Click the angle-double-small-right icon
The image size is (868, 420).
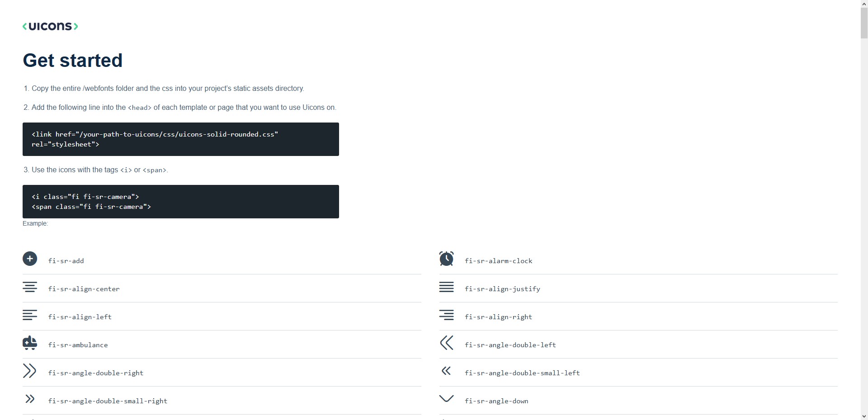coord(30,399)
